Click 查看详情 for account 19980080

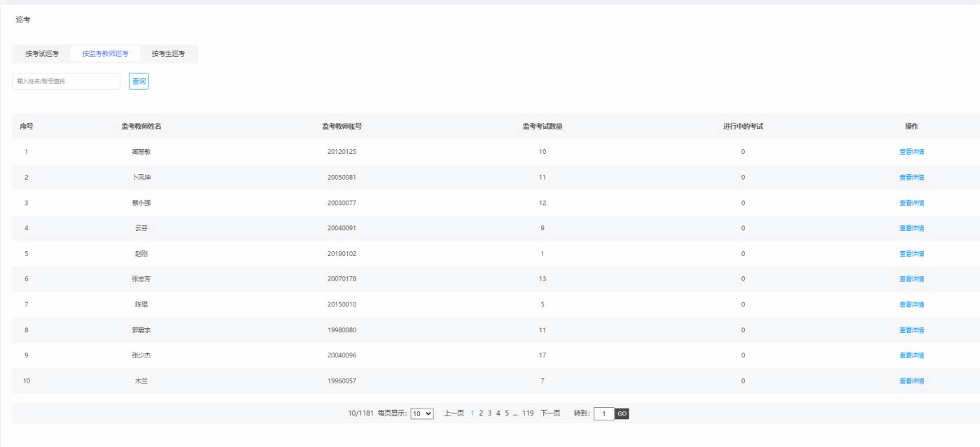click(911, 330)
